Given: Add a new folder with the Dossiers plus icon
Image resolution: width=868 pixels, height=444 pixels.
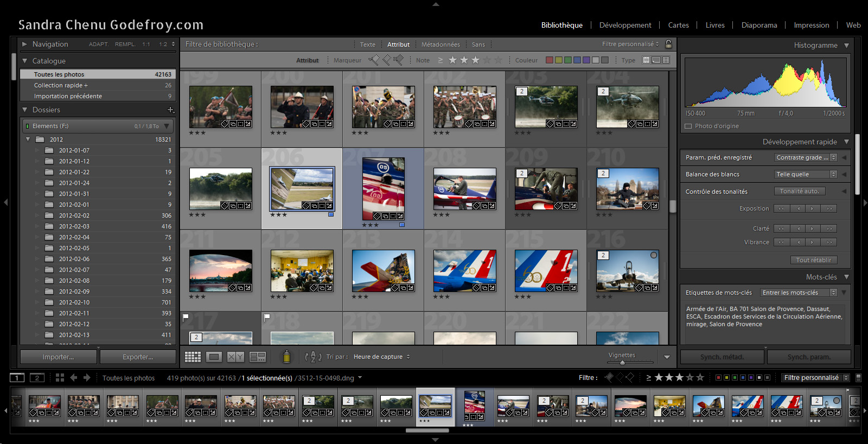Looking at the screenshot, I should point(170,110).
